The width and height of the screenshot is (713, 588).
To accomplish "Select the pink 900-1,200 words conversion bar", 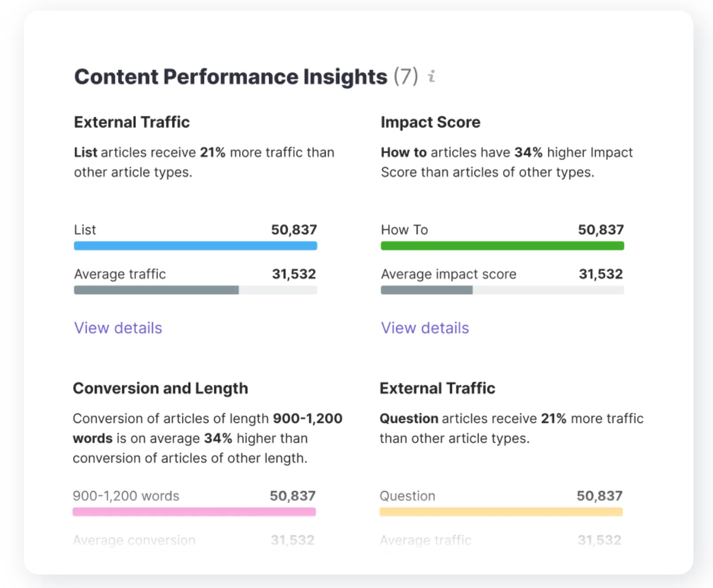I will [194, 512].
